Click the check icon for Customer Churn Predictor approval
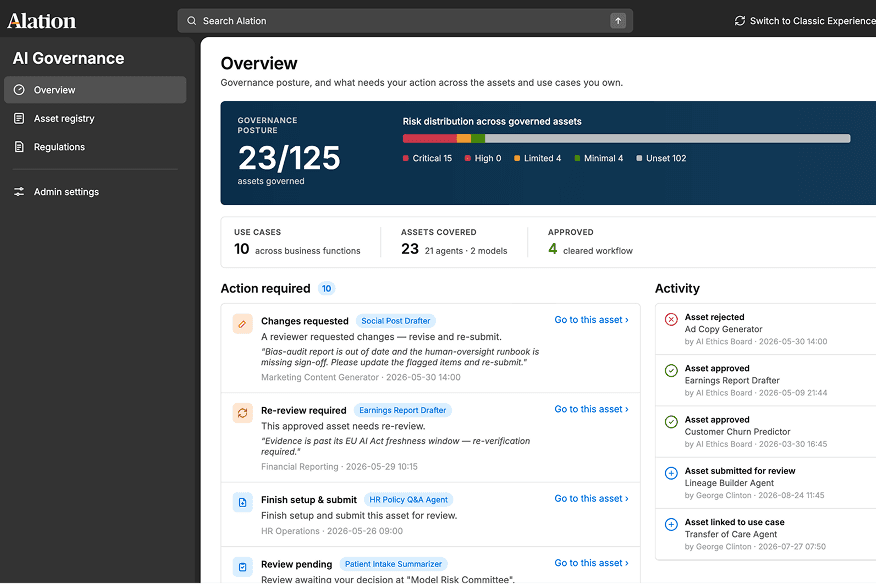 [671, 422]
